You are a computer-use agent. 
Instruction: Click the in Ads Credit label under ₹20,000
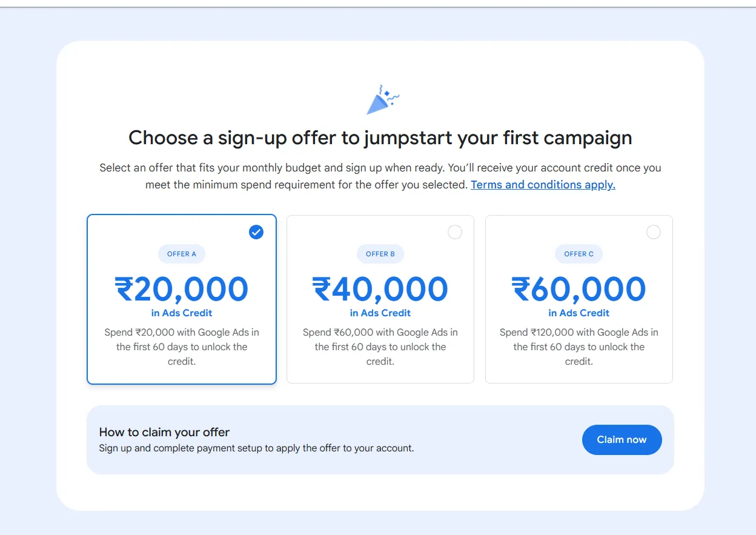pyautogui.click(x=182, y=313)
